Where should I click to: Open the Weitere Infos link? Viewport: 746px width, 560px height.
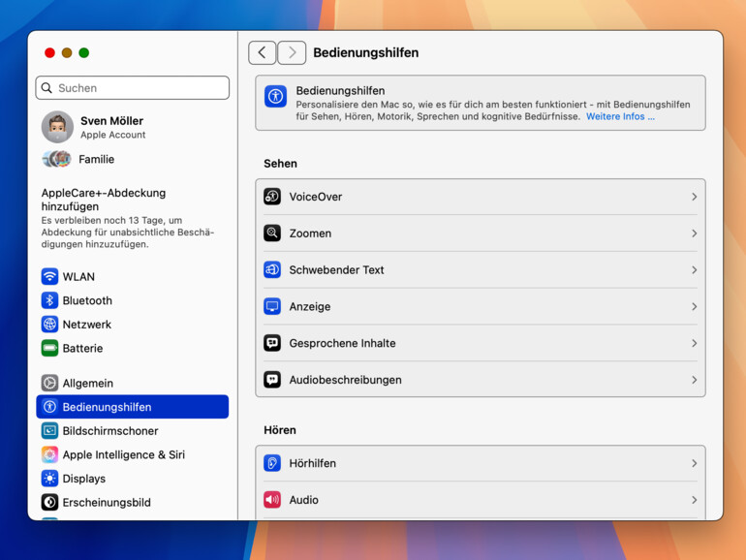620,116
